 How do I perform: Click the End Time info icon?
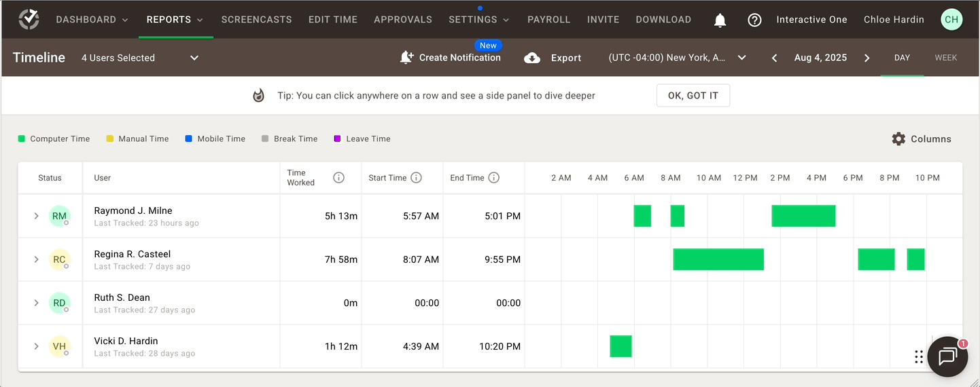click(494, 178)
